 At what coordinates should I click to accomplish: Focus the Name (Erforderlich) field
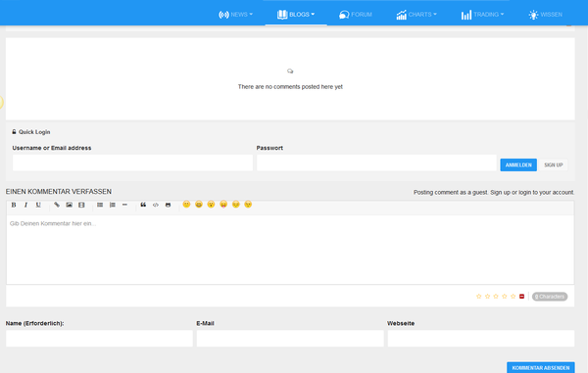(99, 339)
